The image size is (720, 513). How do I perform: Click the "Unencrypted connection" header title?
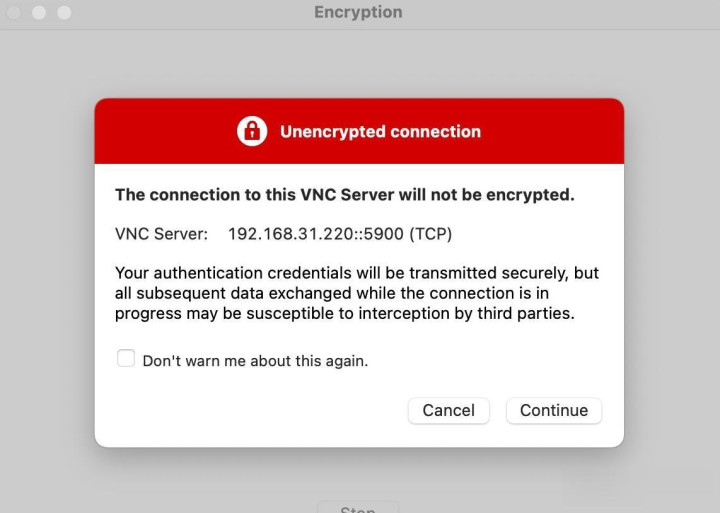pyautogui.click(x=380, y=132)
